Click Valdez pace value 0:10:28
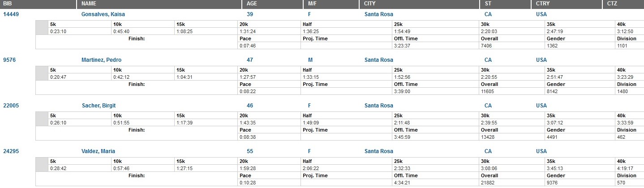Image resolution: width=644 pixels, height=188 pixels. click(248, 183)
